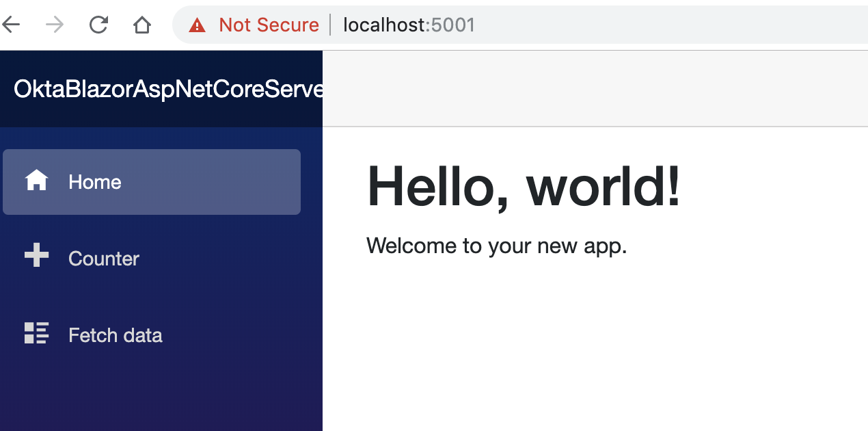The image size is (868, 431).
Task: Open the Home navigation label
Action: (95, 182)
